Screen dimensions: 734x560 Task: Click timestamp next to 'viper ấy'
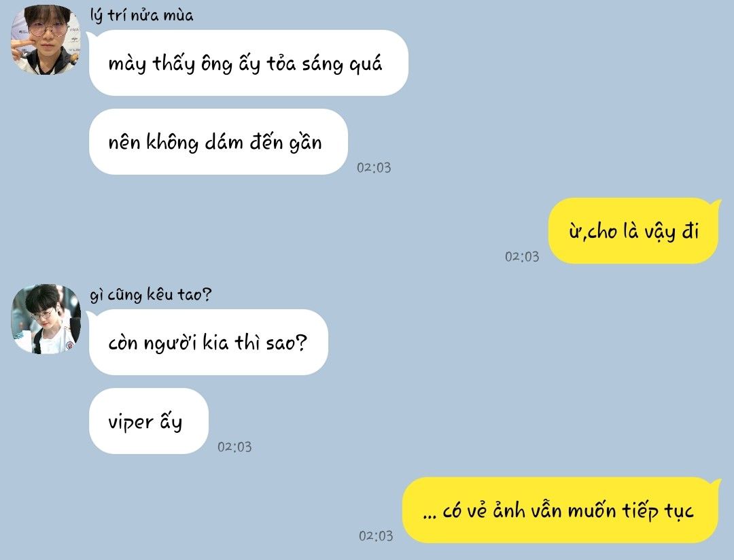(234, 447)
